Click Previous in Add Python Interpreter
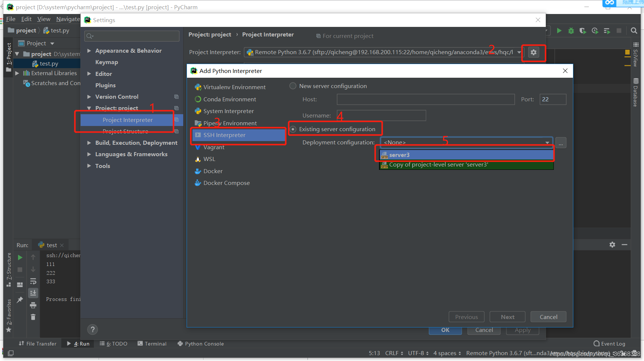 click(466, 317)
